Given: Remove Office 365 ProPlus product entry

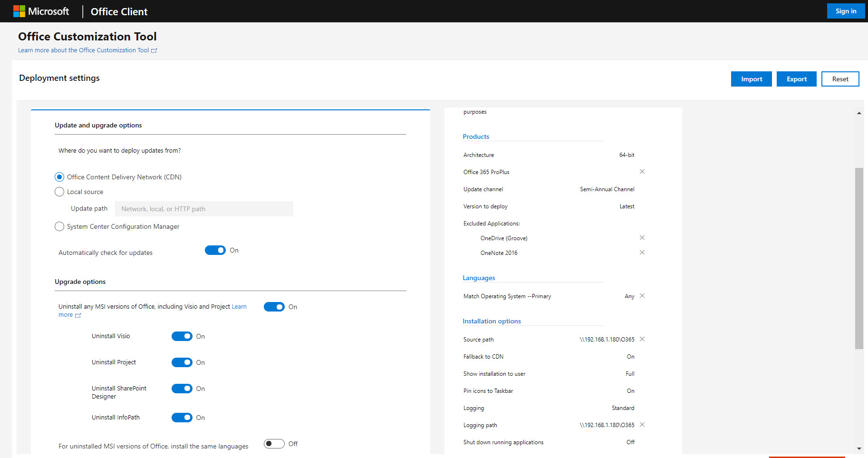Looking at the screenshot, I should (x=642, y=172).
